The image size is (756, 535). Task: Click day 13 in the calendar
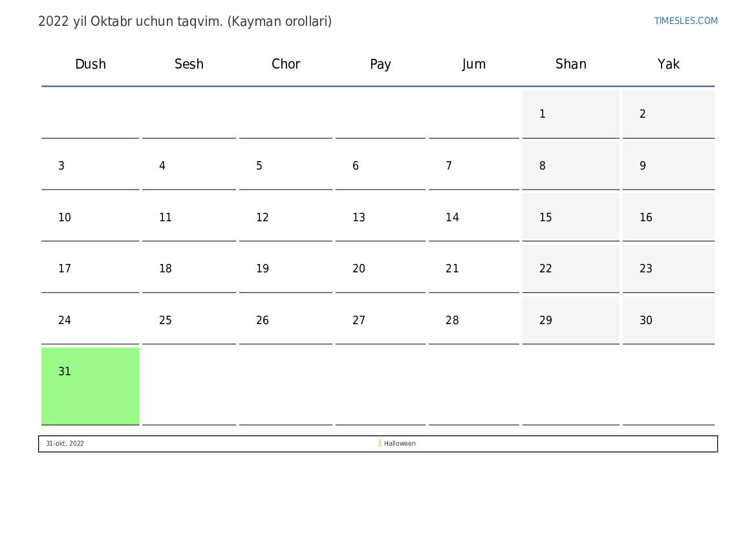(x=380, y=217)
